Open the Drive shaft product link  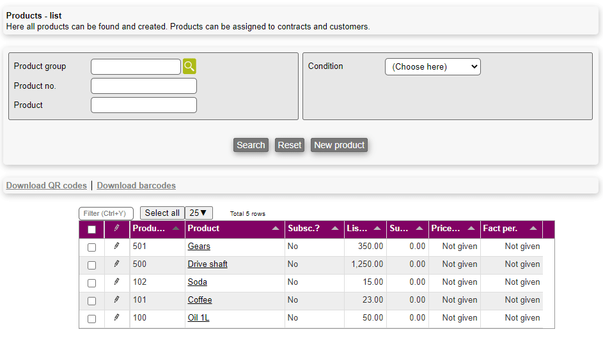click(207, 264)
